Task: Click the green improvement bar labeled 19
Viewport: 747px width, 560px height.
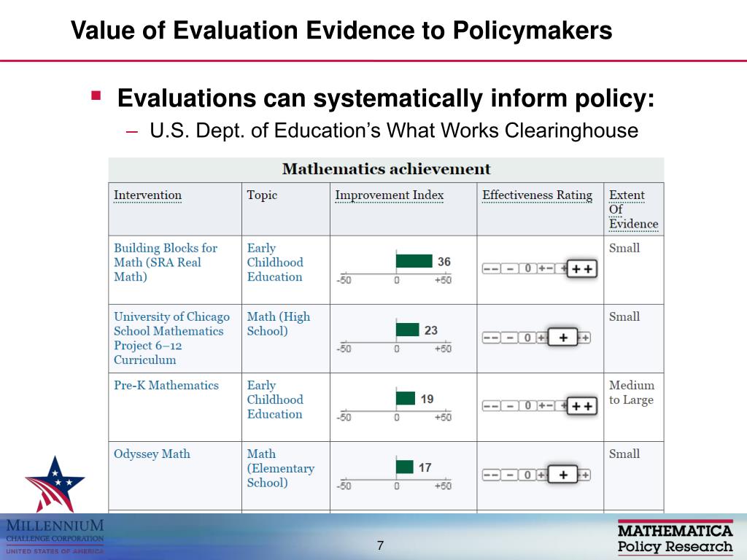Action: [x=406, y=398]
